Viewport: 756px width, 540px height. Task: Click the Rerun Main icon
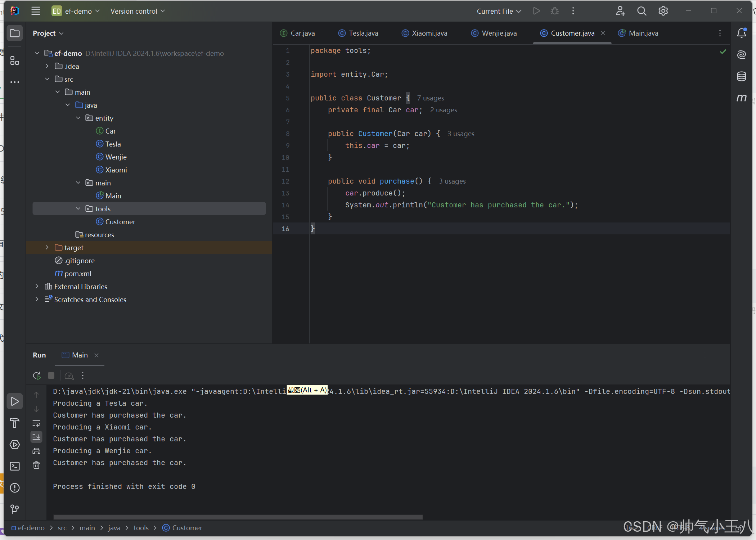36,375
